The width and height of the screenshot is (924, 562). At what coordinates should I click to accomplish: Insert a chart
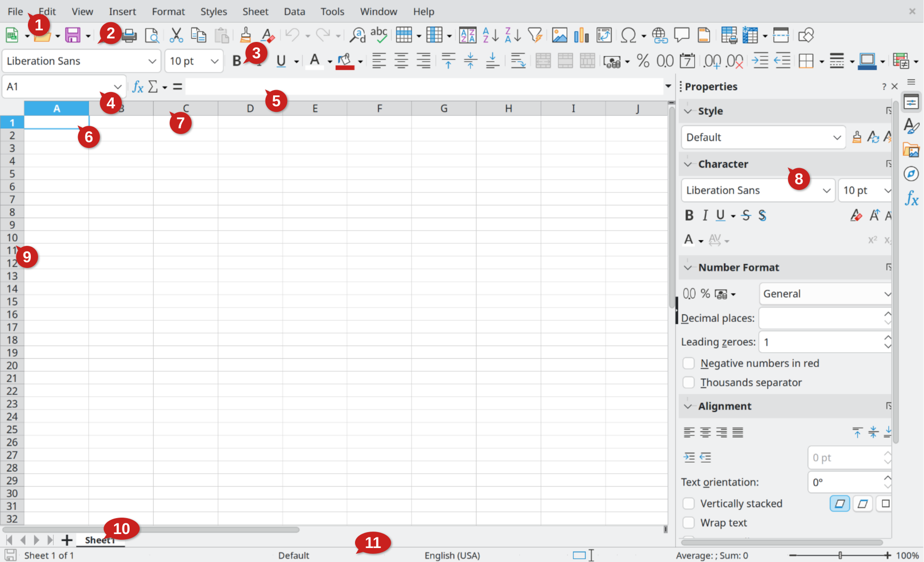point(581,35)
